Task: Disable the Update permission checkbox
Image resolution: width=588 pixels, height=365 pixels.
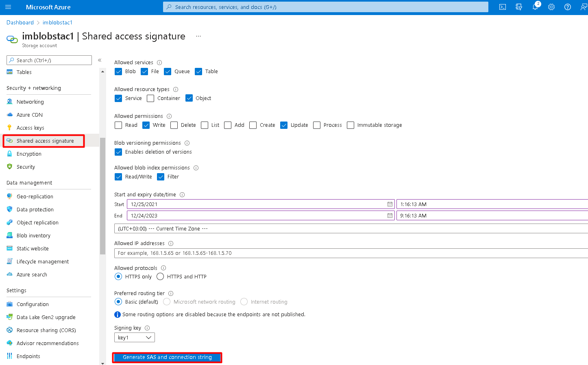Action: point(284,125)
